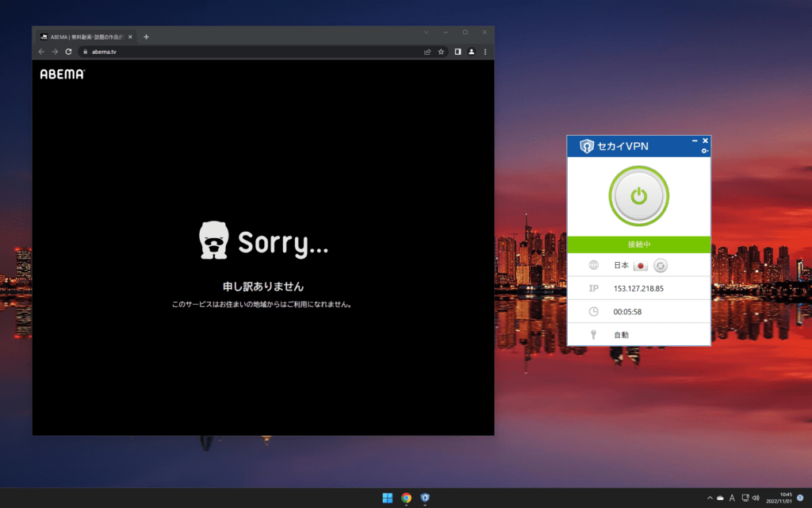Click the clock icon beside connection time
Viewport: 812px width, 508px height.
pos(593,311)
